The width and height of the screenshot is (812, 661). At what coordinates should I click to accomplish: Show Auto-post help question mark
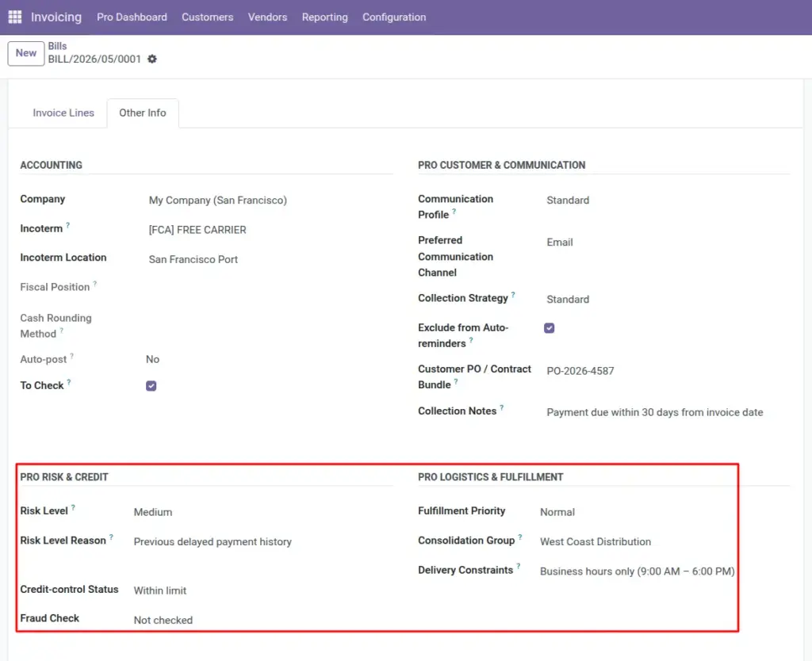click(72, 356)
